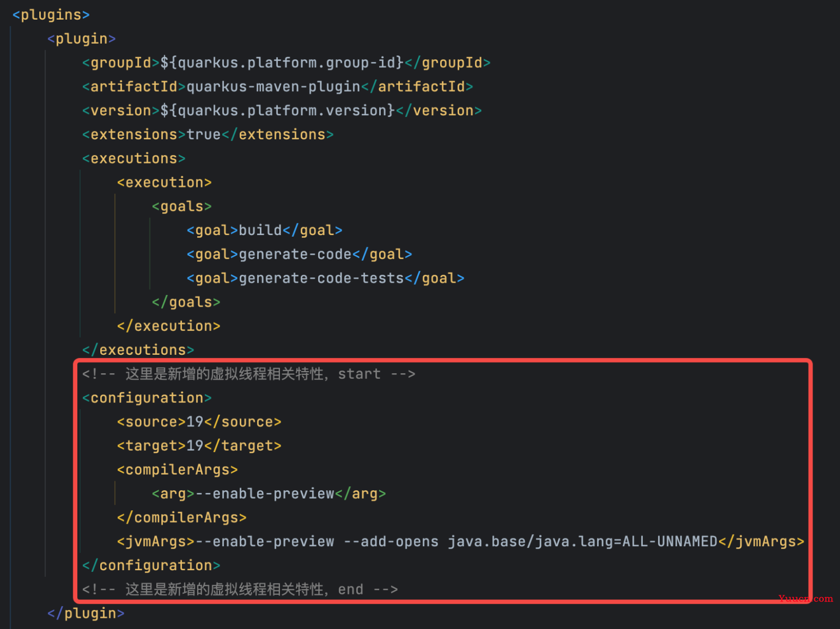Click the closing configuration tag
Viewport: 840px width, 629px height.
tap(151, 566)
